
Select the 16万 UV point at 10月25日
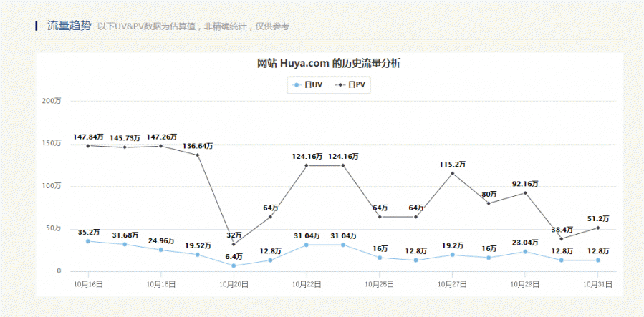coord(380,258)
